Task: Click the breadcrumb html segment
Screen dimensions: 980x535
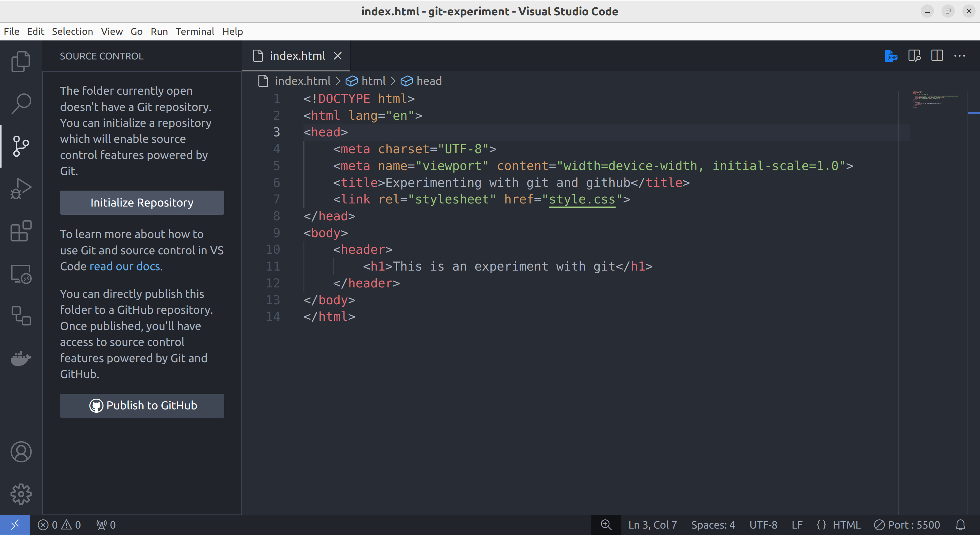Action: (373, 80)
